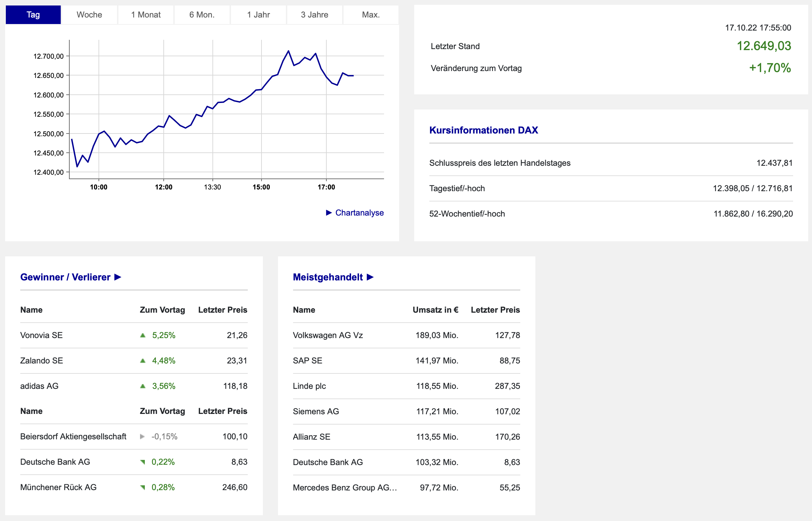The width and height of the screenshot is (812, 521).
Task: Click the arrow next to the Meistgehandelt heading
Action: coord(370,277)
